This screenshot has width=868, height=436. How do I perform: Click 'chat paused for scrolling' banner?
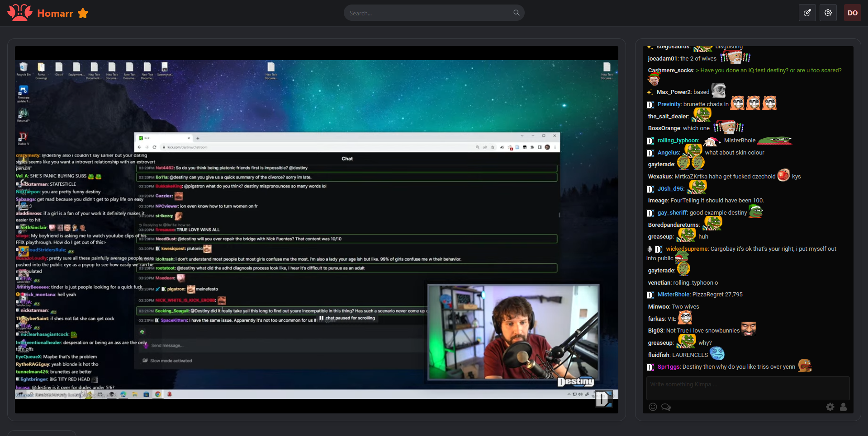347,318
